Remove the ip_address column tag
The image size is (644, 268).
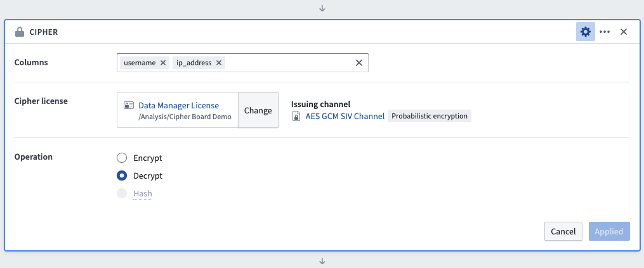(218, 63)
